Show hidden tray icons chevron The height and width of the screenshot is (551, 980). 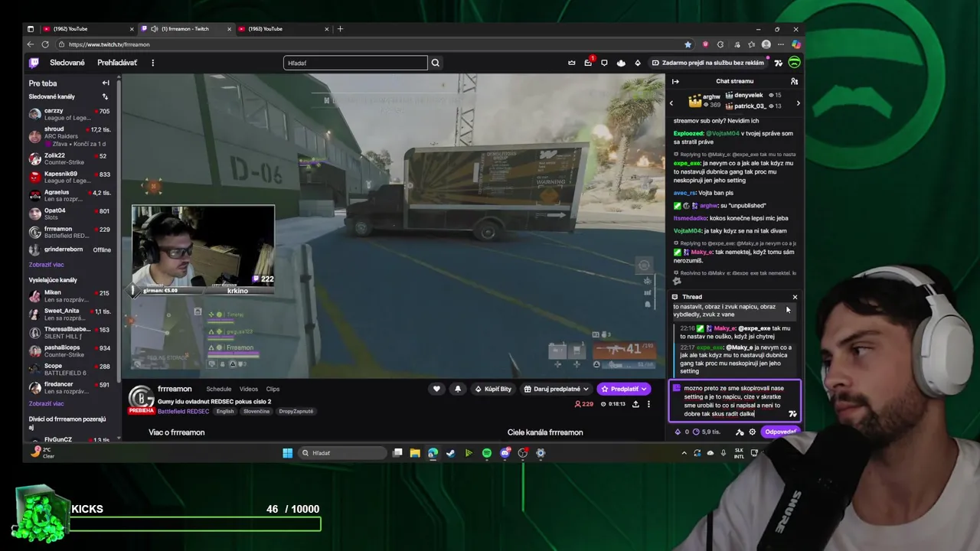point(684,453)
